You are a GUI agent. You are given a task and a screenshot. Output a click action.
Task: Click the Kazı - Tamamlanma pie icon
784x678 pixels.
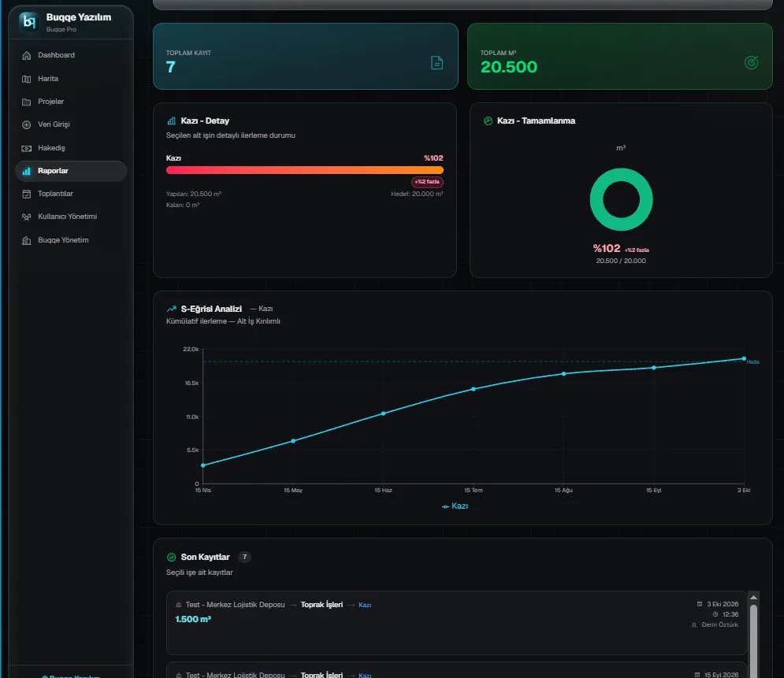488,121
